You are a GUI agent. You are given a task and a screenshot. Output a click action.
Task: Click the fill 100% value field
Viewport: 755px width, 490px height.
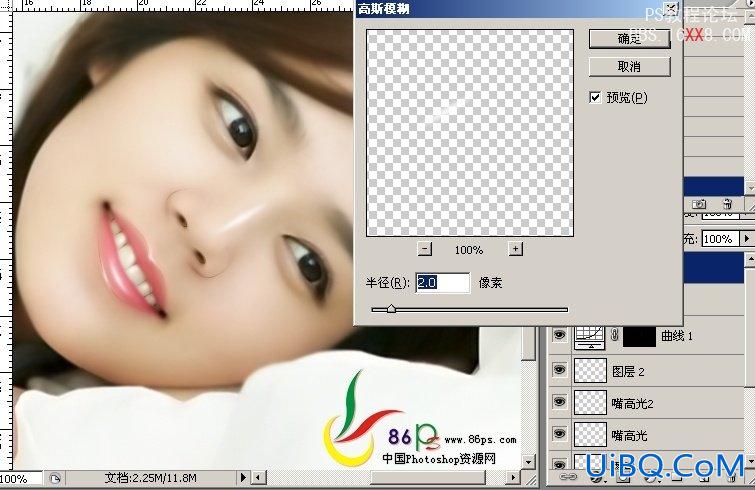[x=720, y=239]
